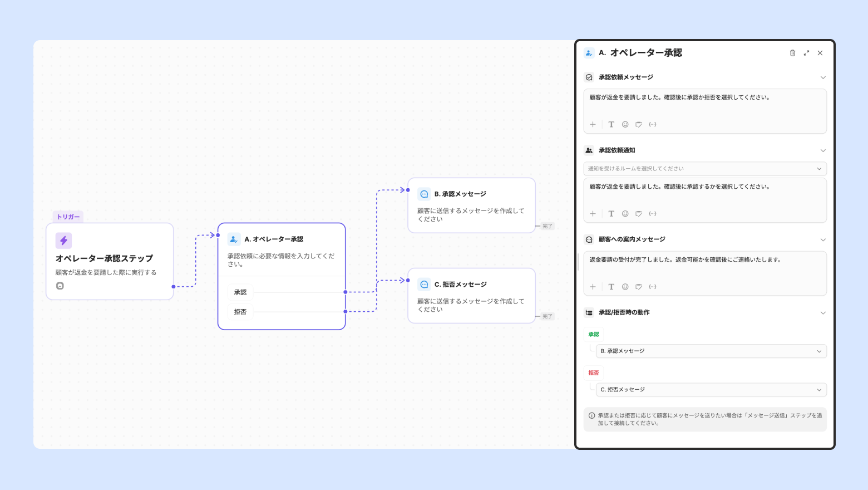This screenshot has width=868, height=490.
Task: Select the B. 承認メッセージ node title on canvas
Action: 460,194
